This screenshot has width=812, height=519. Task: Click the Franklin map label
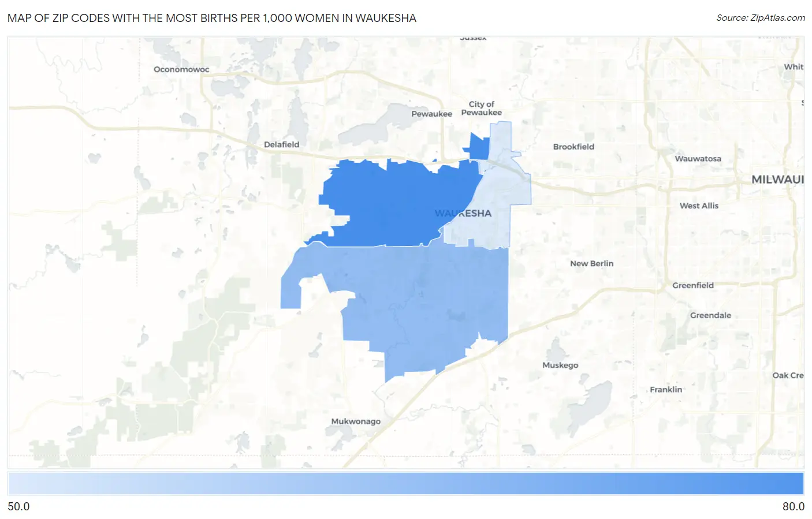click(666, 389)
